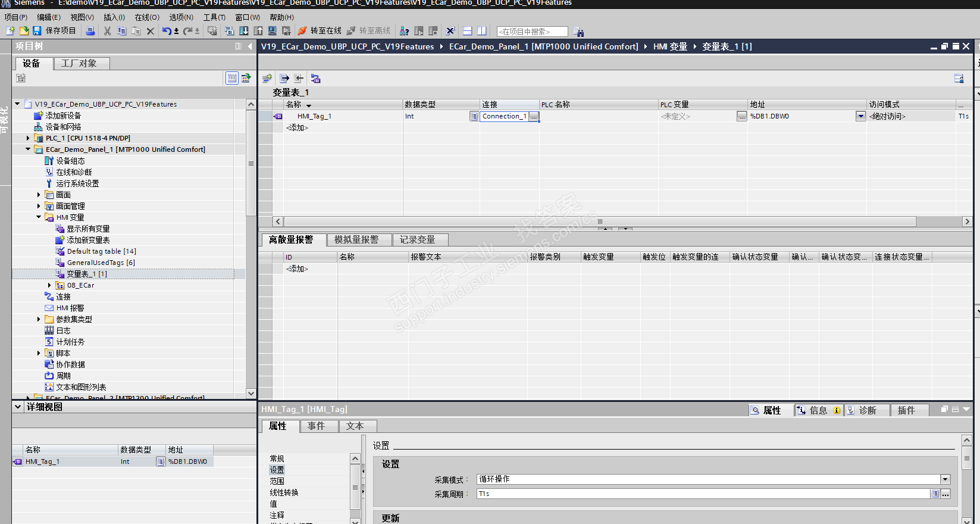Expand the 08_ECar folder
This screenshot has width=980, height=524.
(49, 285)
